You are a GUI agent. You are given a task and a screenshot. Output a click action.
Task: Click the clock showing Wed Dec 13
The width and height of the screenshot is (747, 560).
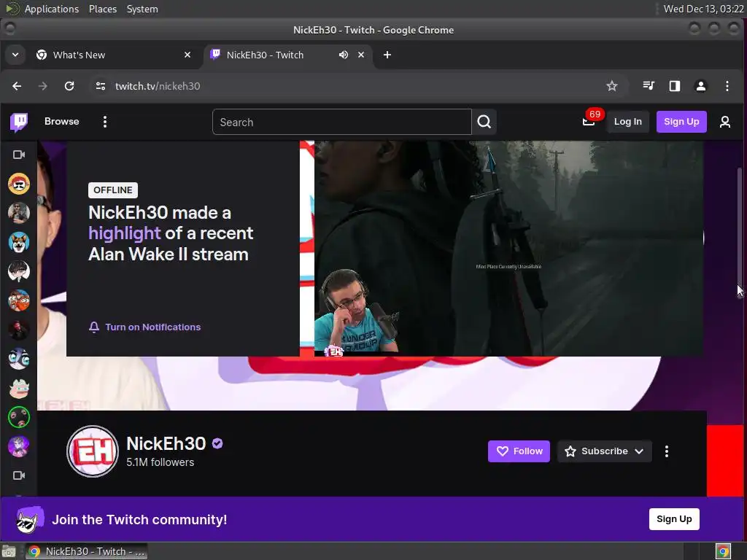(703, 9)
